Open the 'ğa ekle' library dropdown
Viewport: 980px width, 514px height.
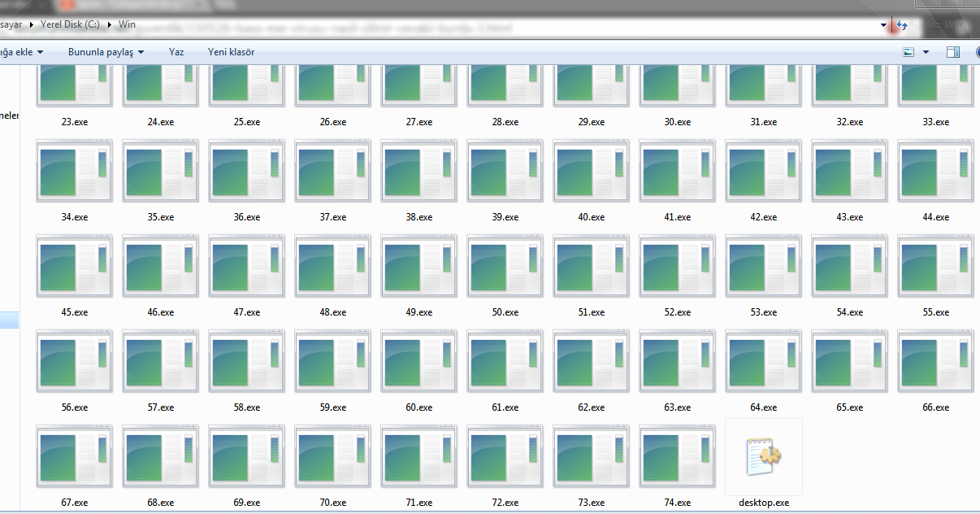click(x=22, y=52)
